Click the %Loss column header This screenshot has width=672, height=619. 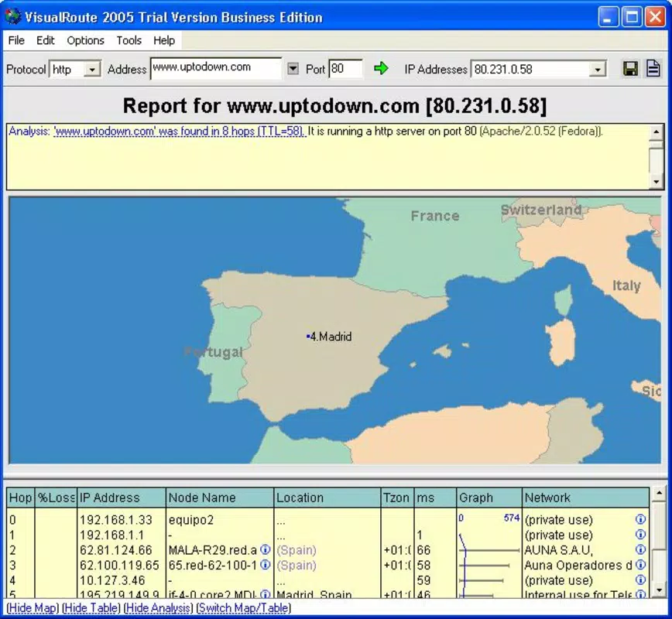point(57,498)
